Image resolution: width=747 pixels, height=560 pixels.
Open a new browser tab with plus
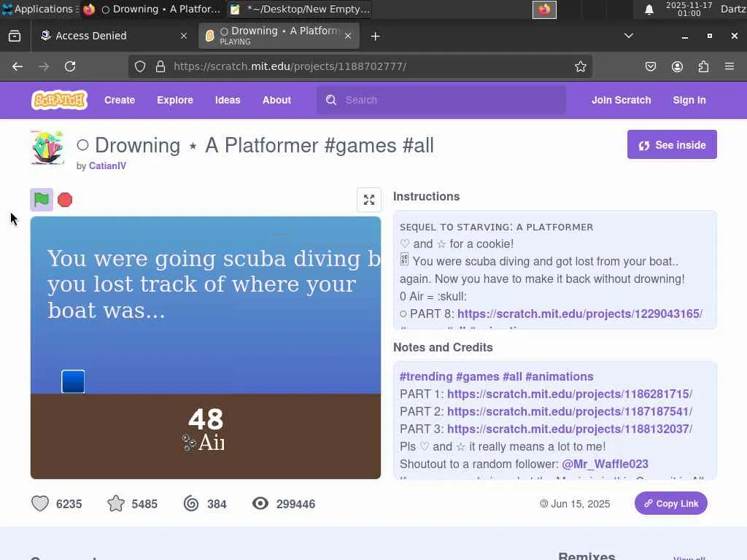click(x=375, y=36)
